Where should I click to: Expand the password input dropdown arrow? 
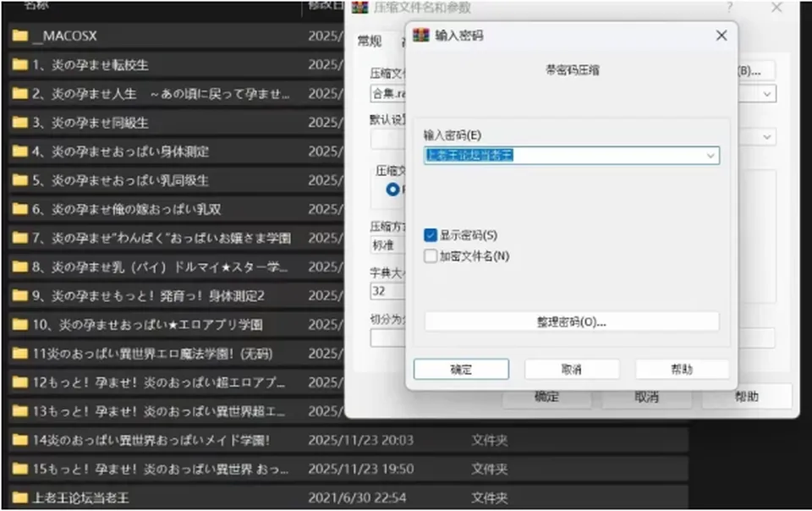710,156
